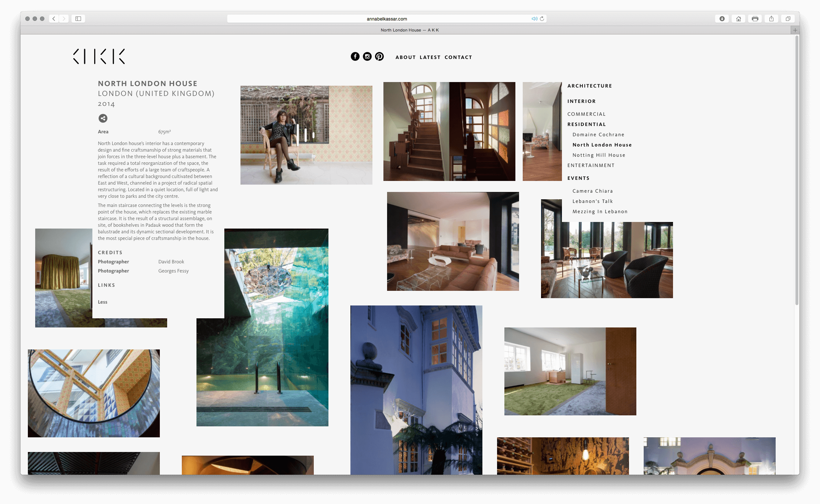Click the Safari home icon

pyautogui.click(x=739, y=19)
